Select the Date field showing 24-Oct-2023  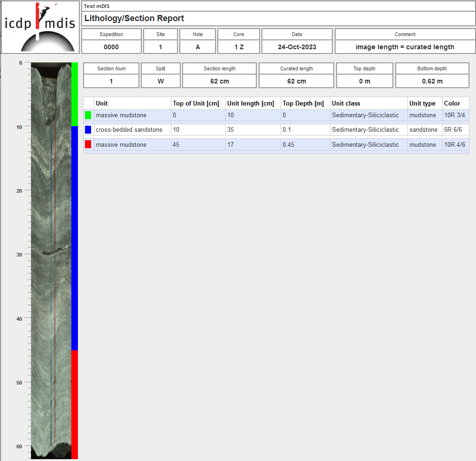point(297,47)
